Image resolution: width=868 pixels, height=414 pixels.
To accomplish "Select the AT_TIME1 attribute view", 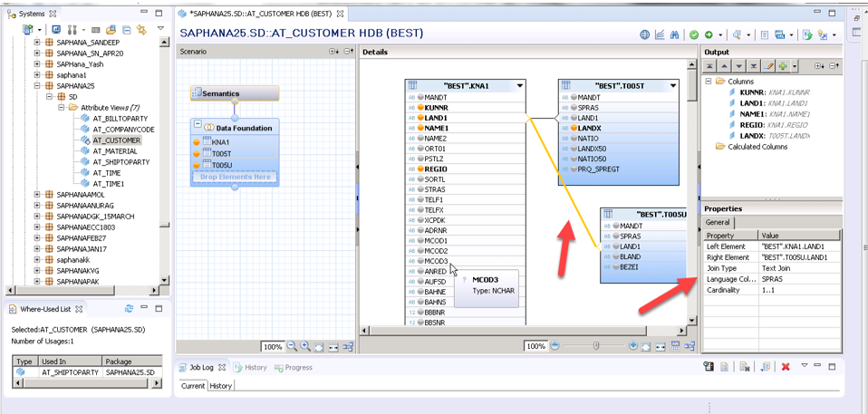I will (x=109, y=184).
